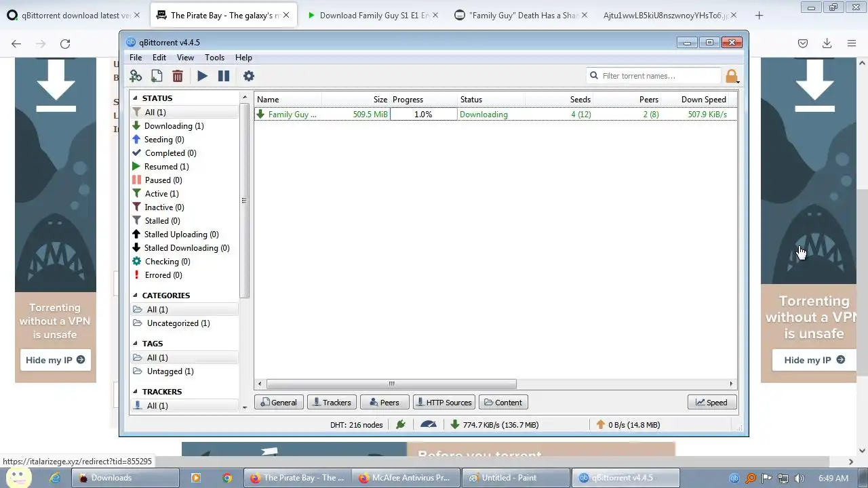868x488 pixels.
Task: Open the Tools menu in qBittorrent
Action: click(214, 58)
